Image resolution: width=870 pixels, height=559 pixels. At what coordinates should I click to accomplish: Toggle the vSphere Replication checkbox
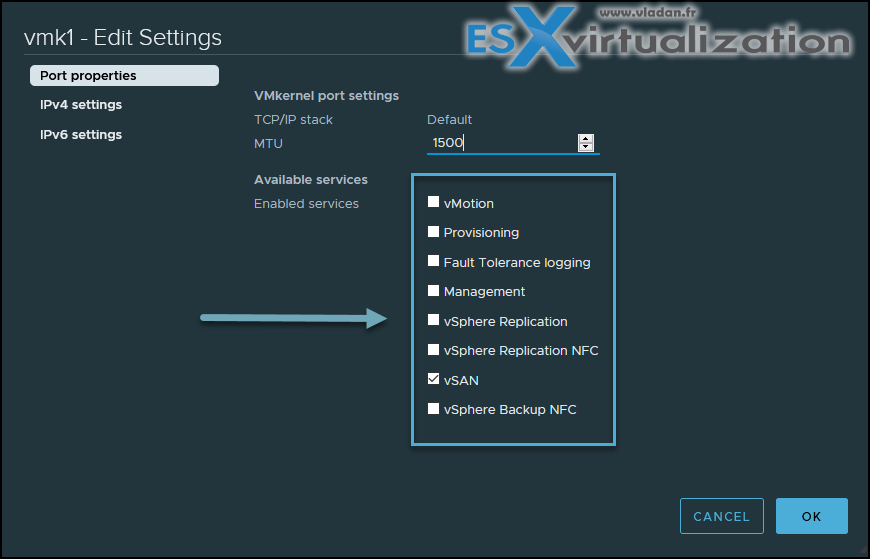point(433,320)
